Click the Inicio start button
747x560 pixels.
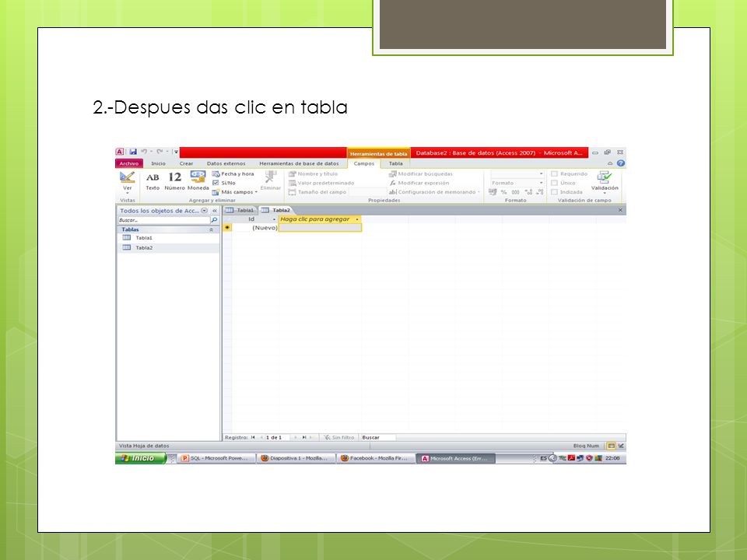coord(141,458)
